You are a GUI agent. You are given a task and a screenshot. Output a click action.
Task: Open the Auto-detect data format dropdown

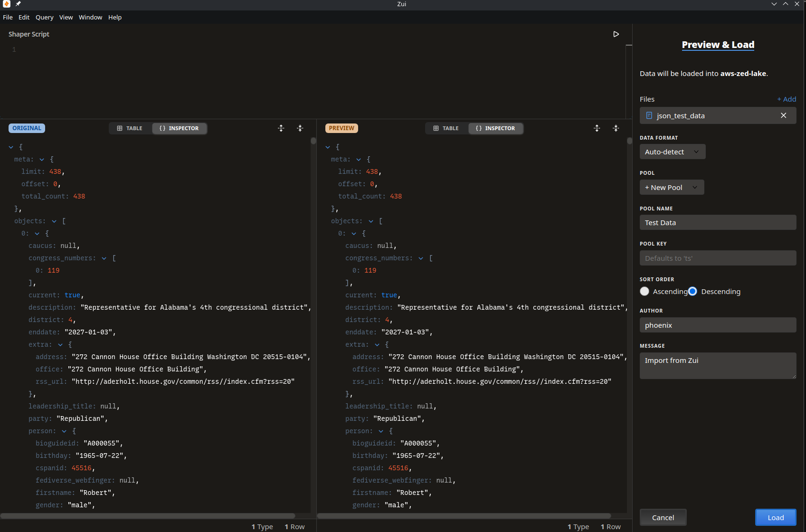(x=672, y=152)
